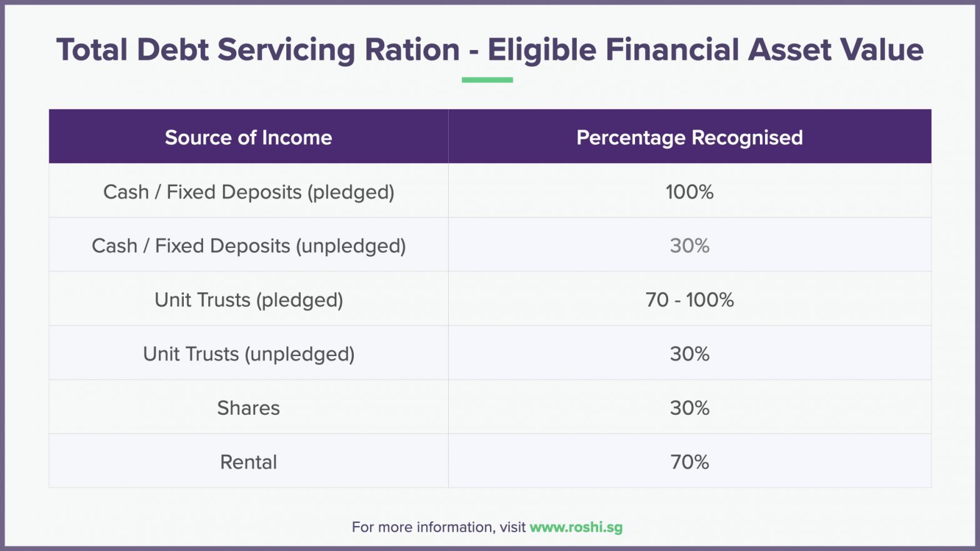The width and height of the screenshot is (980, 551).
Task: Select the 'Source of Income' column header
Action: 248,137
